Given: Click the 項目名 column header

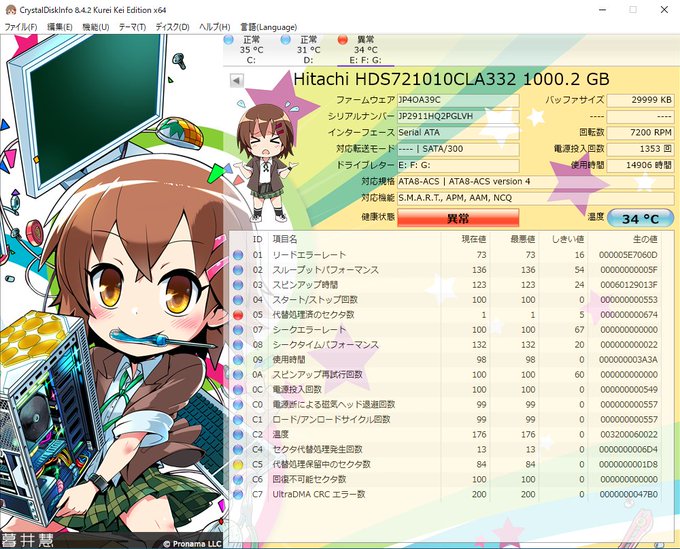Looking at the screenshot, I should [x=285, y=239].
